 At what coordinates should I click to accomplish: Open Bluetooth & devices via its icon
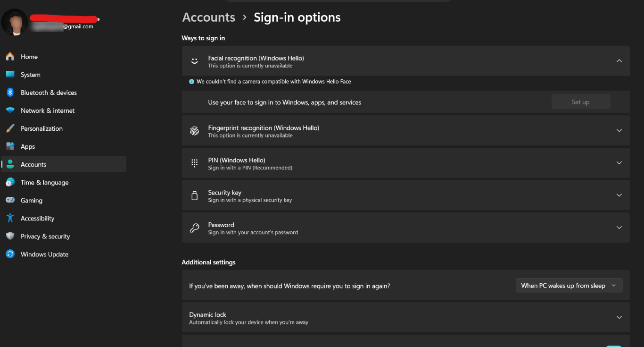pos(10,93)
